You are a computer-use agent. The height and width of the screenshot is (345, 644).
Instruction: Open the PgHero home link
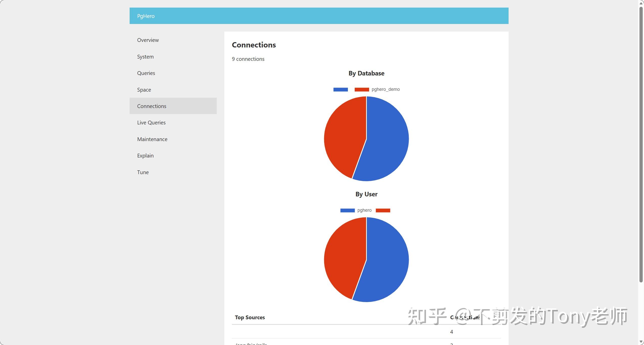tap(146, 16)
